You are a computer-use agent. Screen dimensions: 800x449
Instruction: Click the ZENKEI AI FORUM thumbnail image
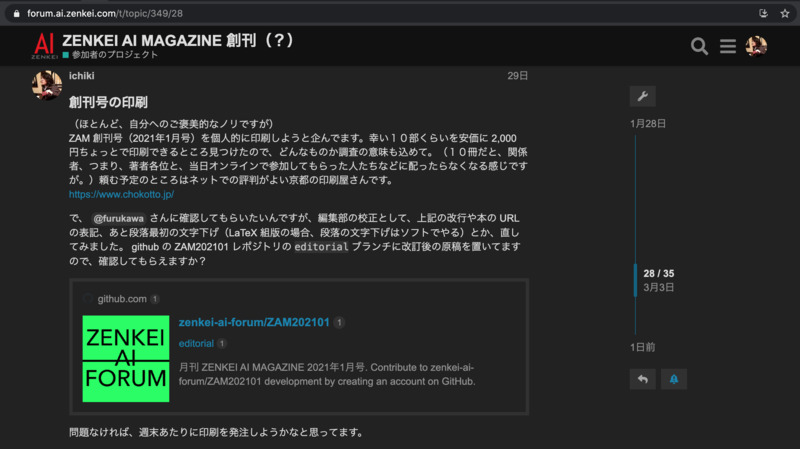[x=126, y=359]
